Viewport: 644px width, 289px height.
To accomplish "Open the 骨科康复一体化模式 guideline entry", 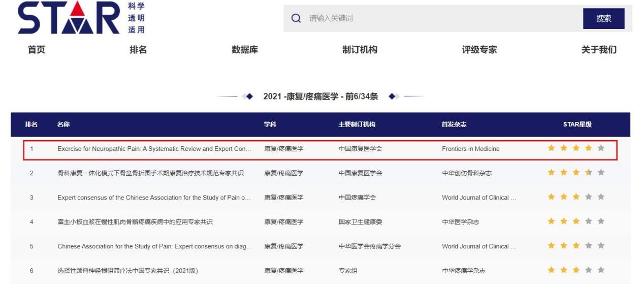I will pyautogui.click(x=150, y=173).
